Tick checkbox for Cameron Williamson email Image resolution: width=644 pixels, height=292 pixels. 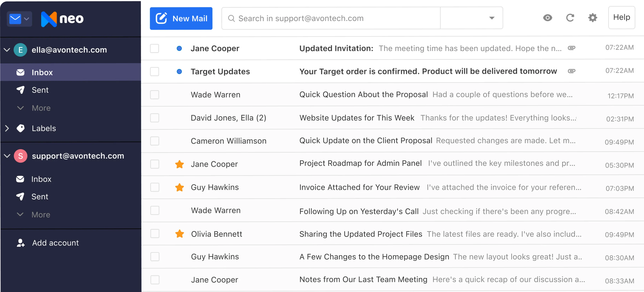coord(154,141)
